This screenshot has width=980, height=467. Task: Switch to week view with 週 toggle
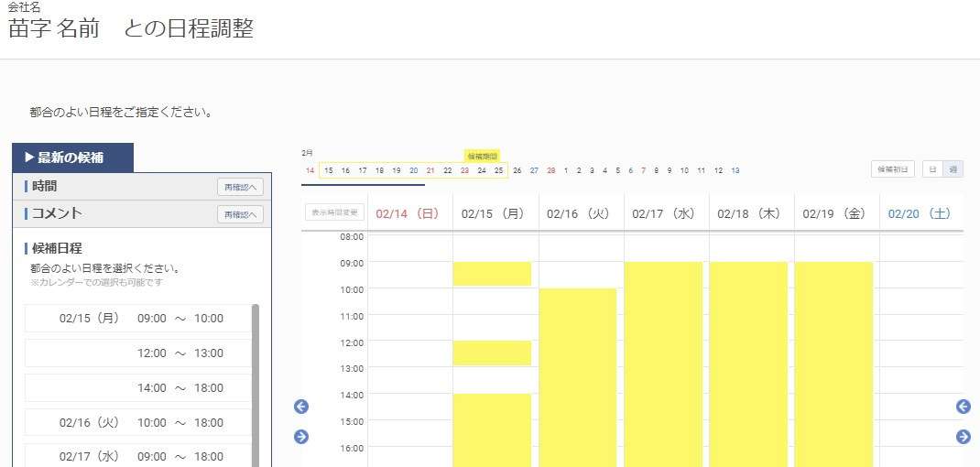pos(953,169)
